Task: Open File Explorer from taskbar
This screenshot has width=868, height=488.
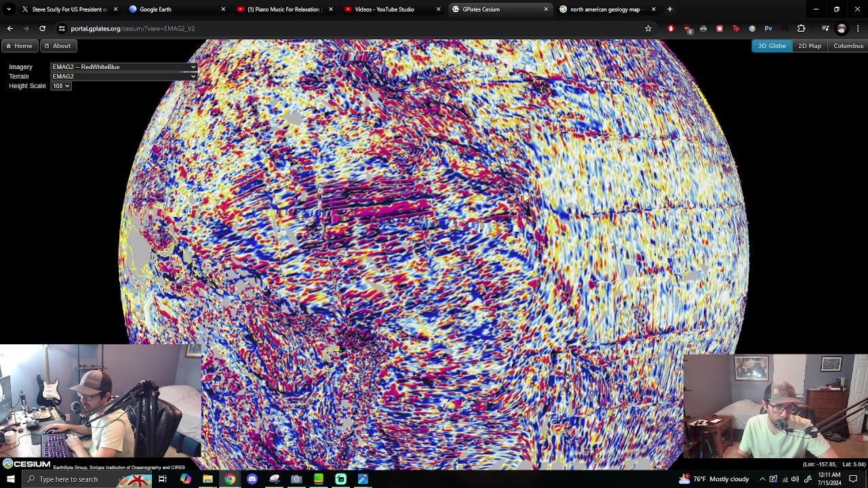Action: click(x=208, y=479)
